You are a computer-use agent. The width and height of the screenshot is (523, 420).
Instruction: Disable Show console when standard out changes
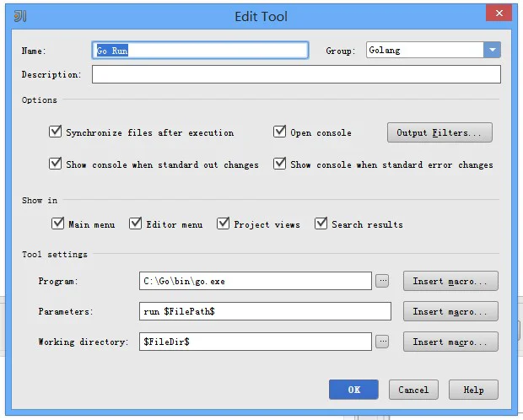point(56,164)
